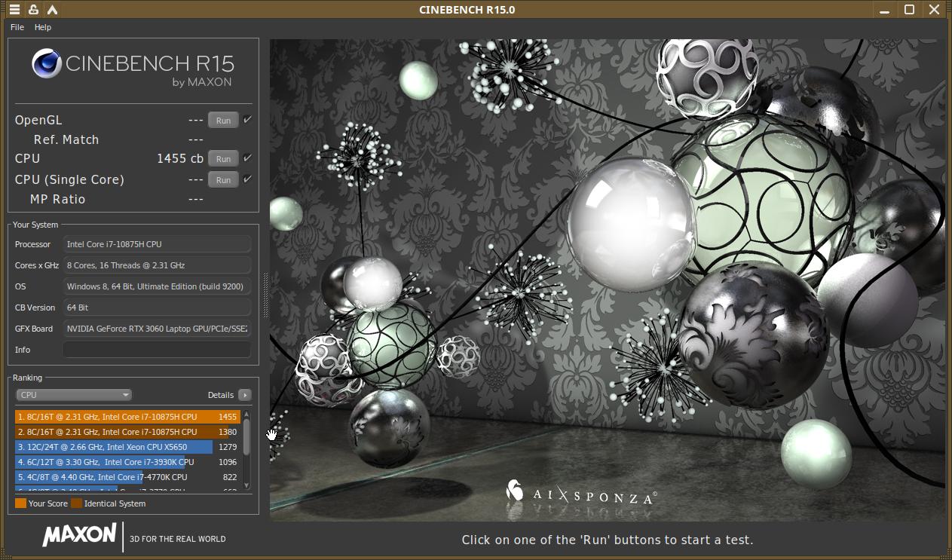Click the shade-up arrow icon in titlebar
Image resolution: width=952 pixels, height=560 pixels.
point(51,10)
